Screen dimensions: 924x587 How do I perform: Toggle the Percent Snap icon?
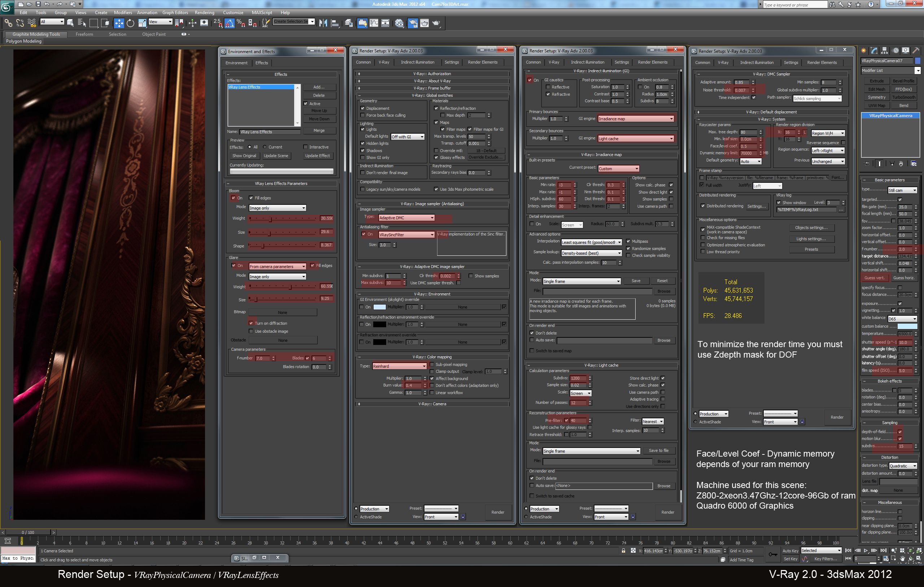point(241,23)
